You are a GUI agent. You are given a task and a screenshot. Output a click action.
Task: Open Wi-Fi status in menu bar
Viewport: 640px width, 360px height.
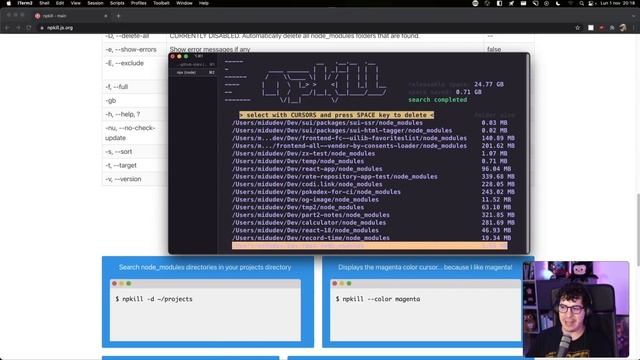click(570, 3)
